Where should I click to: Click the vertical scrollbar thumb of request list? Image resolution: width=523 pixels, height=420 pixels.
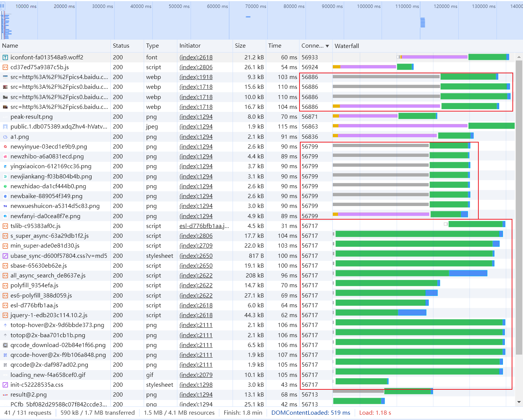(519, 208)
